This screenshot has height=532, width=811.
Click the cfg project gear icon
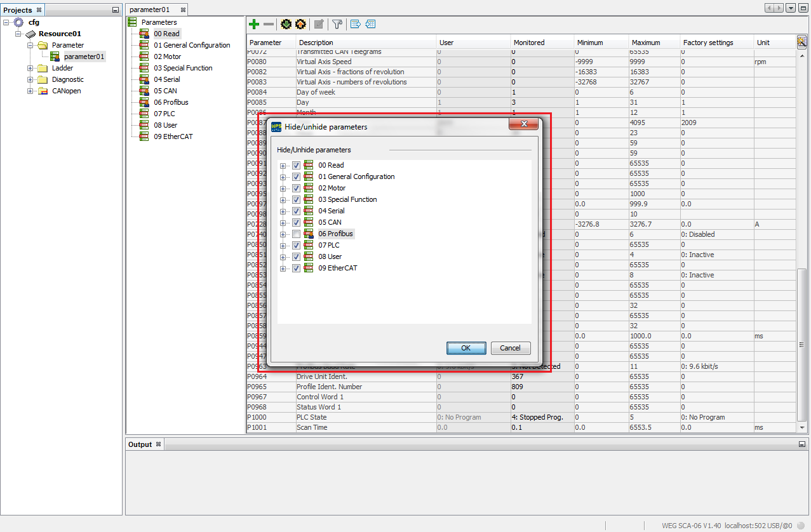tap(19, 22)
